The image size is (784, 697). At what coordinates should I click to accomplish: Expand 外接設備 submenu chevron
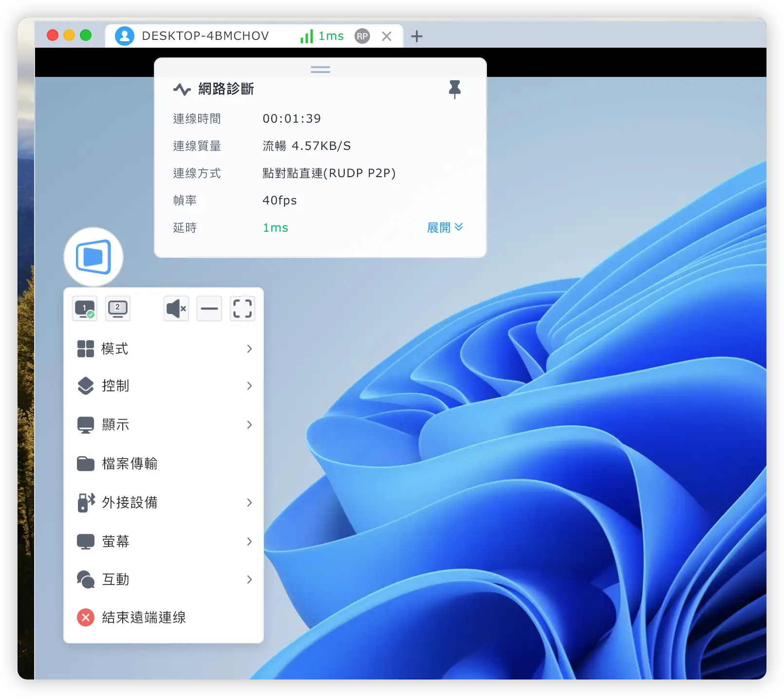click(x=249, y=502)
